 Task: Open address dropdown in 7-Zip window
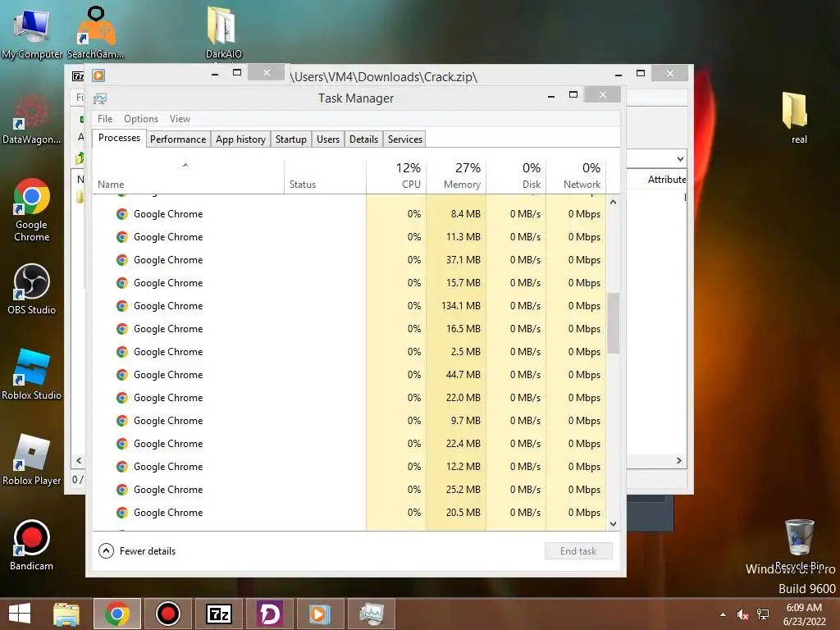click(680, 159)
